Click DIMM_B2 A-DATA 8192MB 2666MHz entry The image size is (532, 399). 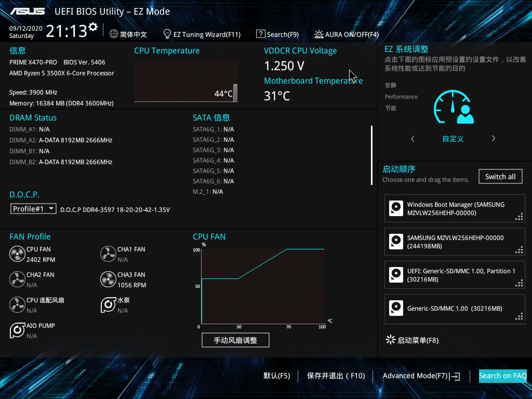[x=61, y=162]
